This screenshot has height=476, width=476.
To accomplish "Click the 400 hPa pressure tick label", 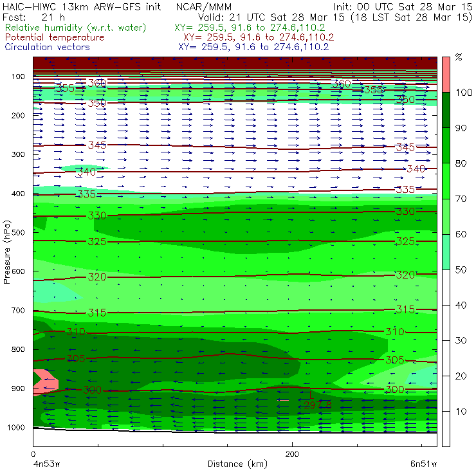I will click(x=18, y=194).
